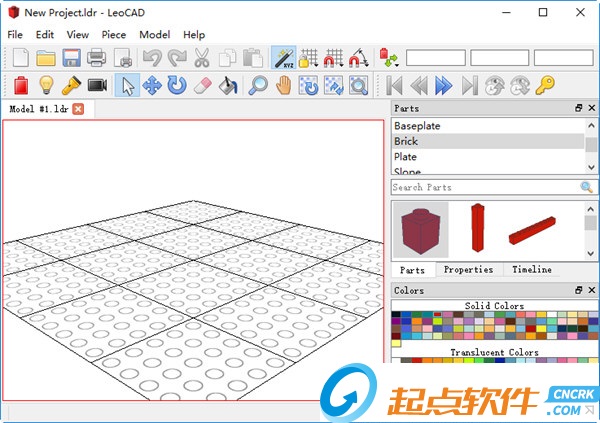Viewport: 600px width, 423px height.
Task: Go to the next step
Action: click(x=444, y=85)
